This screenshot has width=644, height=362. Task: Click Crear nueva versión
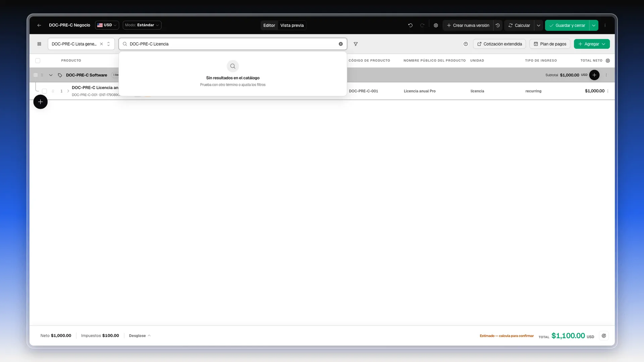[x=468, y=25]
